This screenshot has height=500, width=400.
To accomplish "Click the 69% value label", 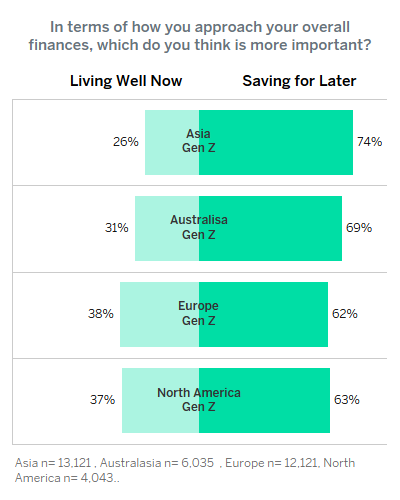I will tap(359, 228).
